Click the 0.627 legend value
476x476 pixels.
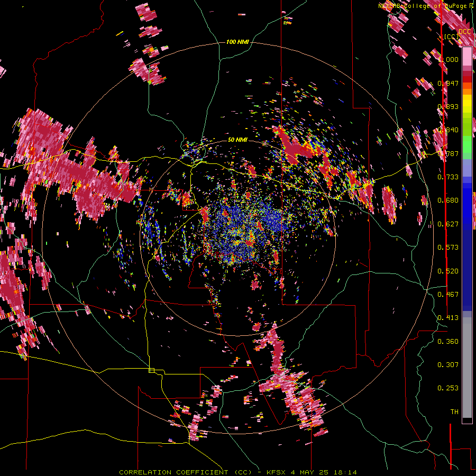(448, 224)
